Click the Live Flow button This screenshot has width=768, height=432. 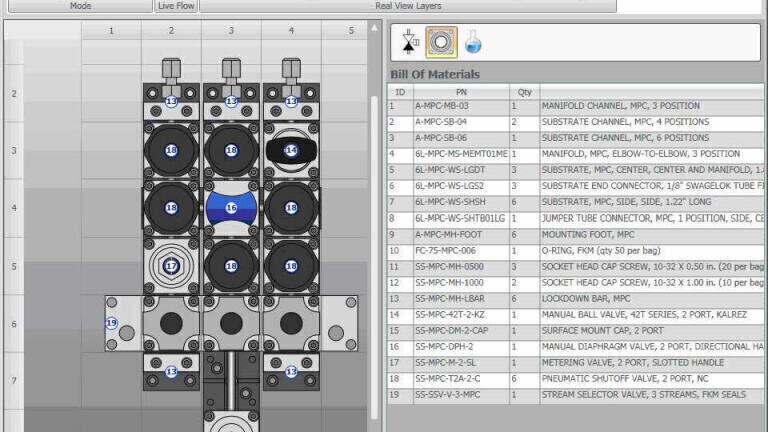pos(176,6)
